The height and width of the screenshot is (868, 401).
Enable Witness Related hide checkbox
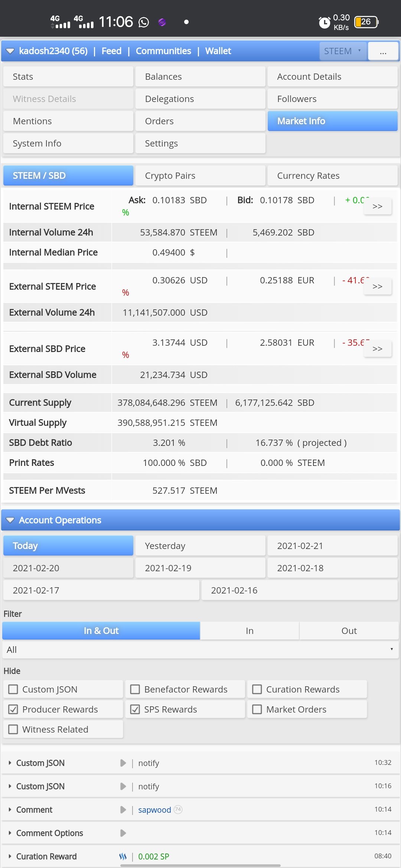tap(13, 729)
